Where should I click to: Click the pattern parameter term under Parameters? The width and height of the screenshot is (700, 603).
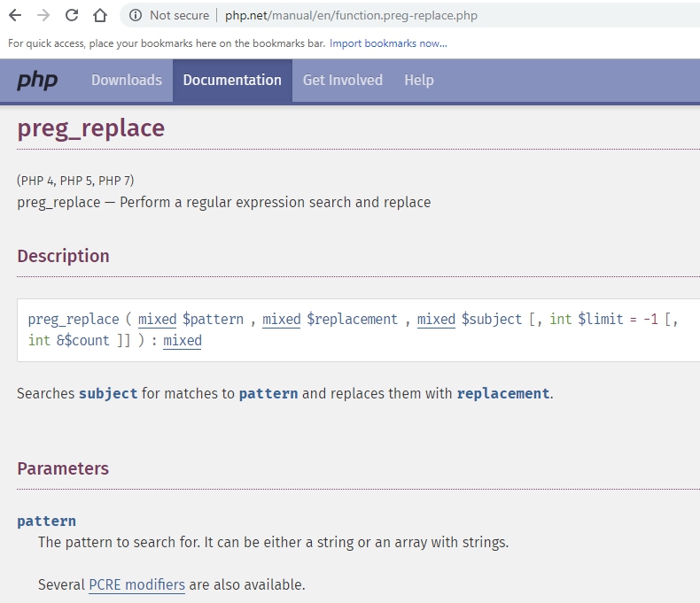(x=46, y=521)
